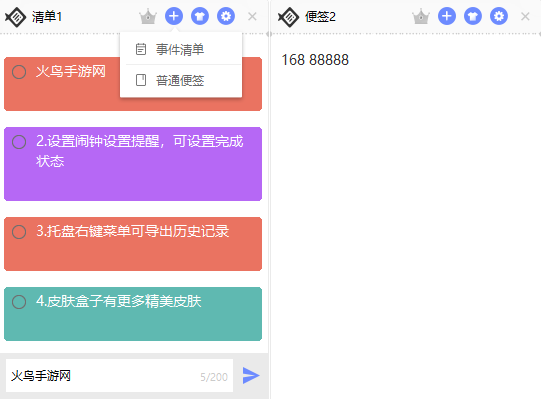Screen dimensions: 541x399
Task: Open settings gear icon in 便签2 window
Action: pos(499,16)
